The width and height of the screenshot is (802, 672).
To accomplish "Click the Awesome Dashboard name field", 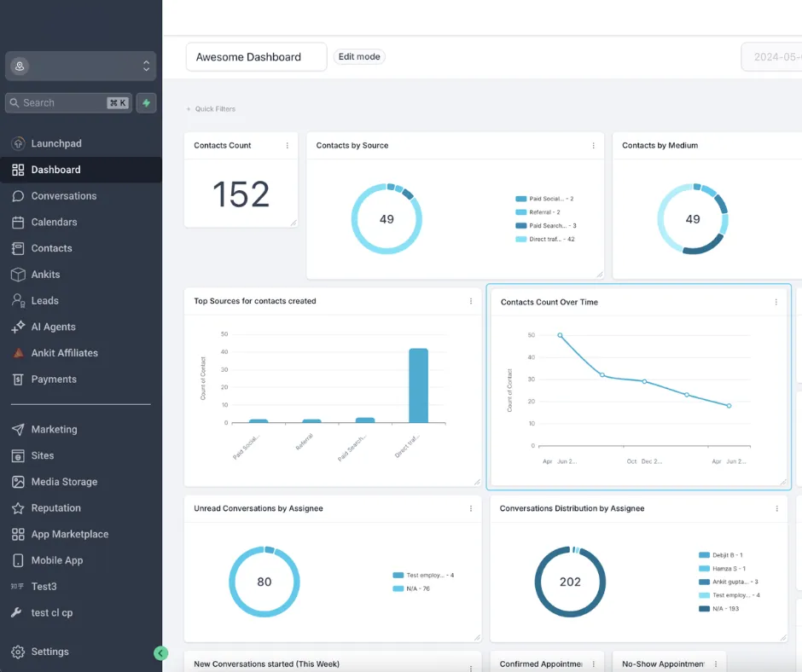I will 256,57.
